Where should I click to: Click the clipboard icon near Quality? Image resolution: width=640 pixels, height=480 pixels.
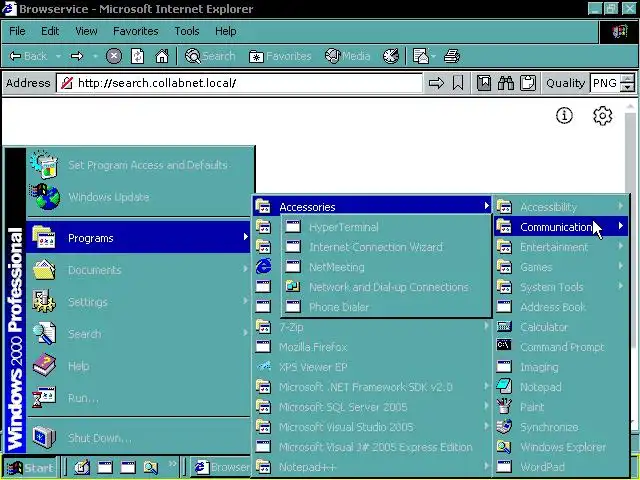(x=528, y=83)
